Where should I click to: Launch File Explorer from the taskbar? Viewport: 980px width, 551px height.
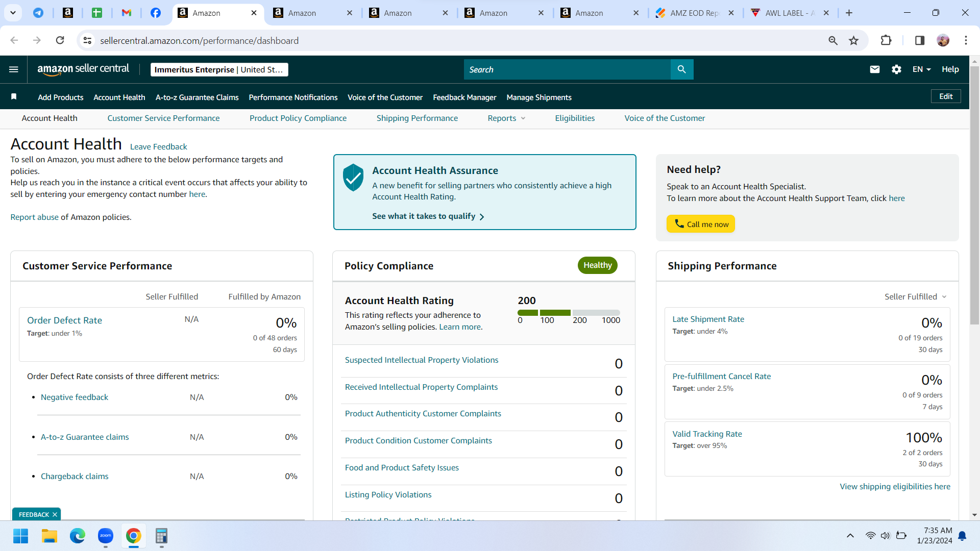tap(49, 536)
